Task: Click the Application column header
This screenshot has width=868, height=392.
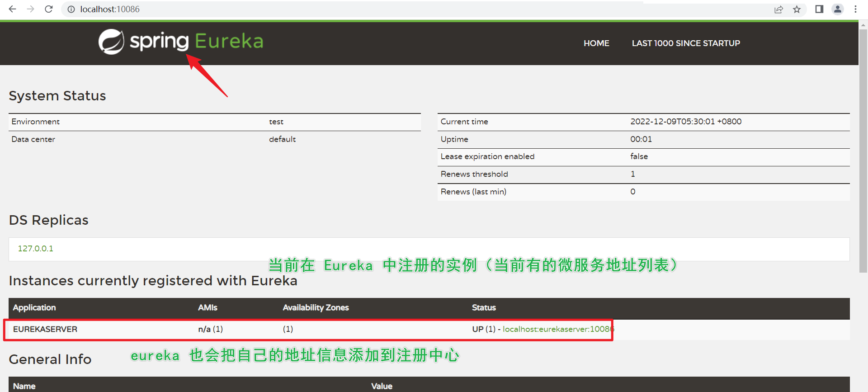Action: tap(34, 307)
